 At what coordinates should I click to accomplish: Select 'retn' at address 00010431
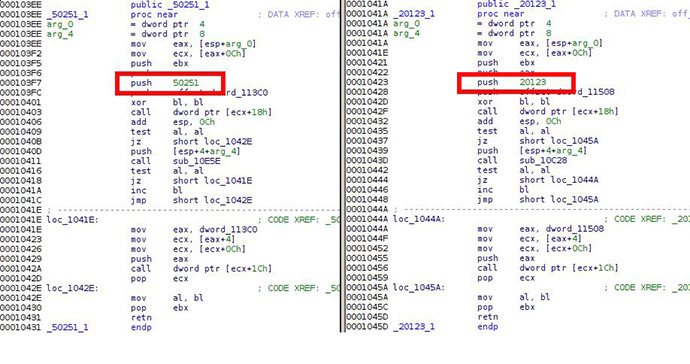(x=141, y=317)
